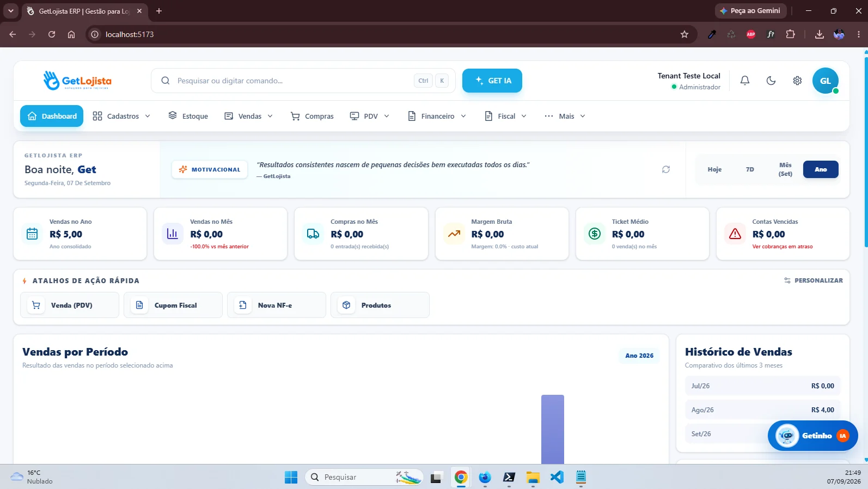Open the Compras menu item

point(312,116)
